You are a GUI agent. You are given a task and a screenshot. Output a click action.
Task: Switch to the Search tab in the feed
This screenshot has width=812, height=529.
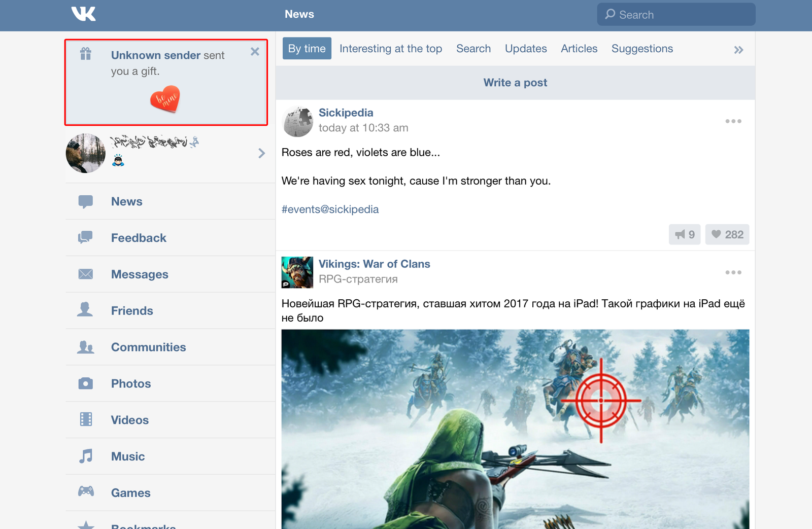(x=473, y=49)
